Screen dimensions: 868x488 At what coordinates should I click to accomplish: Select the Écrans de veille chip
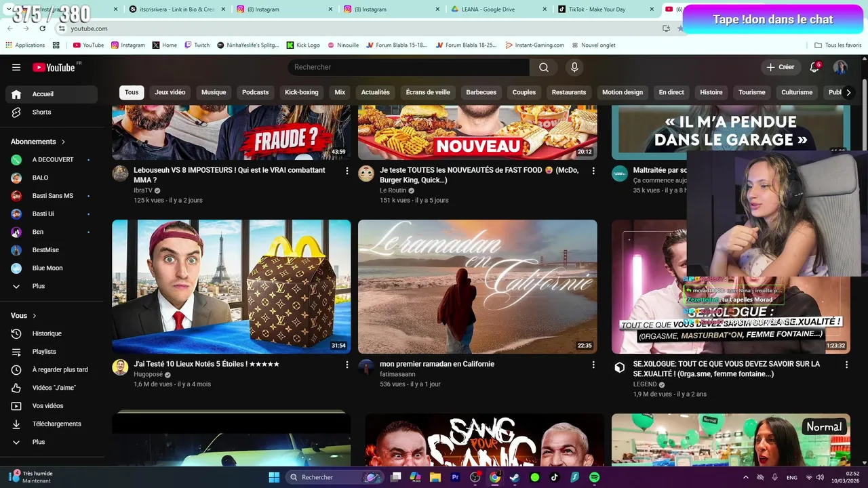[428, 92]
